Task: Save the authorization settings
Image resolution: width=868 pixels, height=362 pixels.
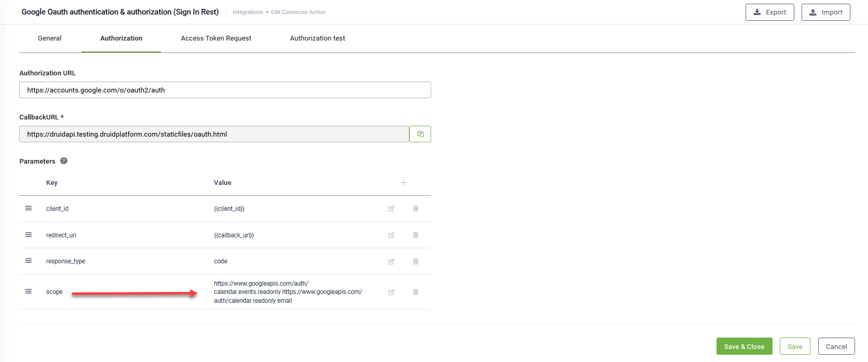Action: point(795,346)
